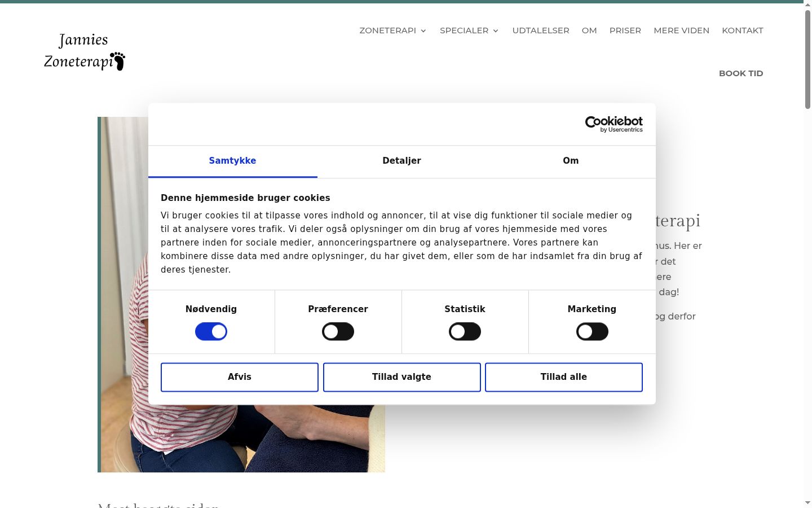This screenshot has width=812, height=508.
Task: Open the Udtalelser page
Action: (x=541, y=30)
